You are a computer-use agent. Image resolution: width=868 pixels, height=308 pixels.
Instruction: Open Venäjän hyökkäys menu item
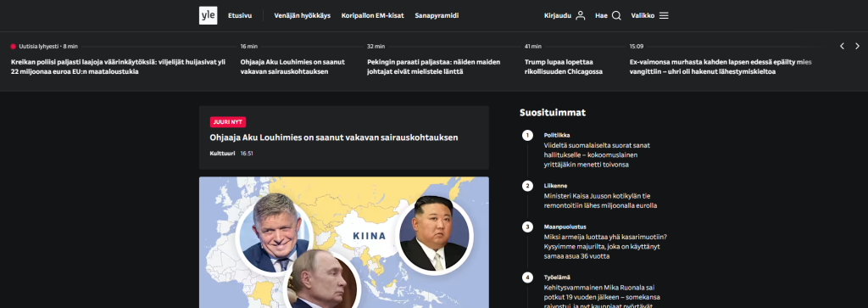(x=303, y=15)
